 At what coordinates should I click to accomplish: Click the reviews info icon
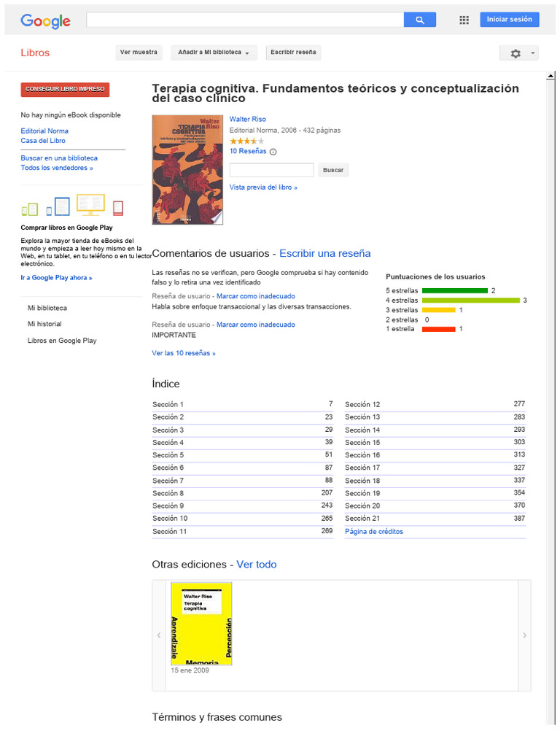tap(273, 152)
